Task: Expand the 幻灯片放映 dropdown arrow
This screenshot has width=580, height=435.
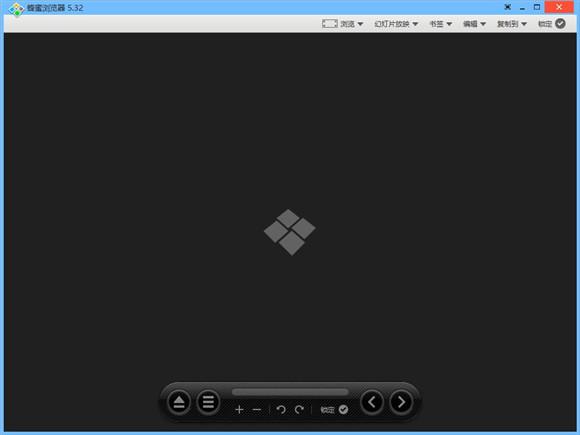Action: [415, 24]
